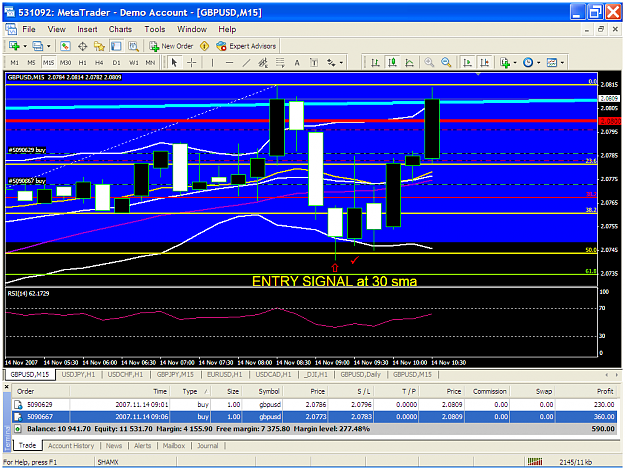Expand the Templates dropdown

coord(562,63)
